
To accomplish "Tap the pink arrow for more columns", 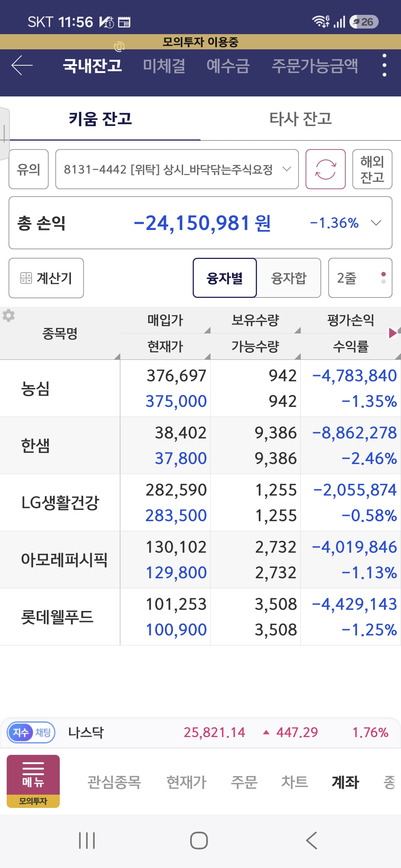I will click(393, 333).
